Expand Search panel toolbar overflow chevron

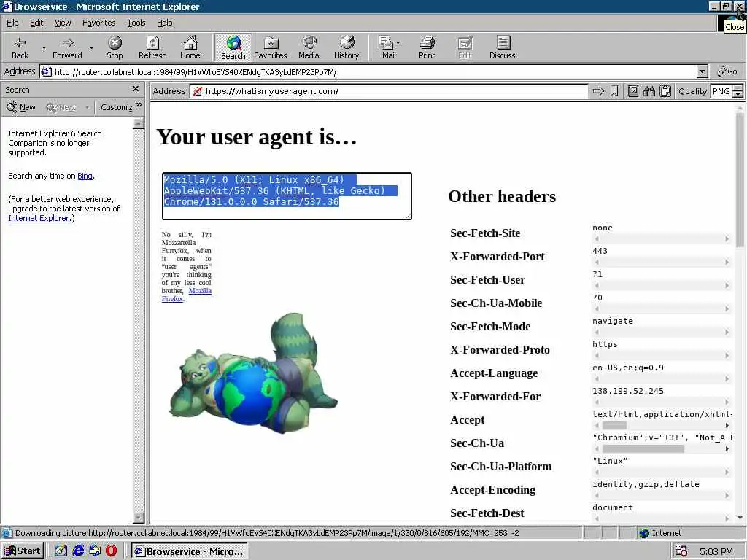point(139,105)
